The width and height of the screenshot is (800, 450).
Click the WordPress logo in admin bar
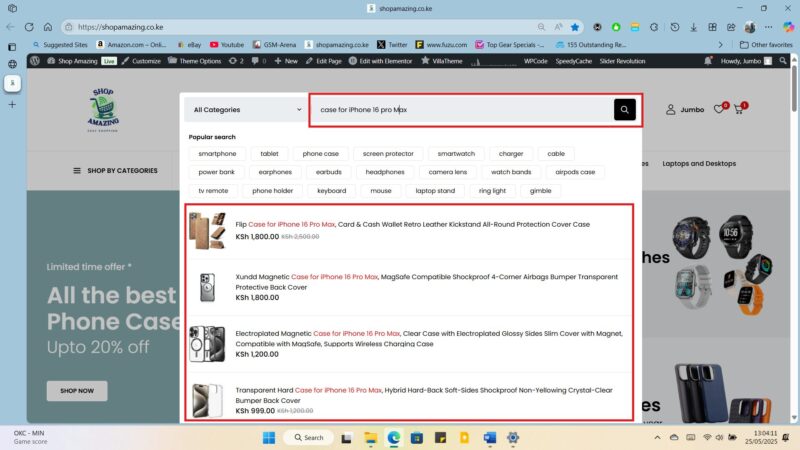click(35, 61)
